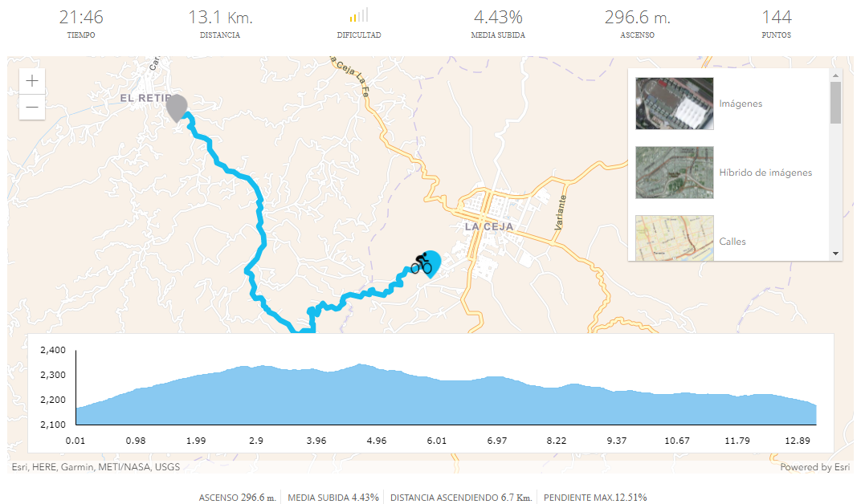The height and width of the screenshot is (504, 861).
Task: Zoom out the map with minus button
Action: tap(32, 107)
